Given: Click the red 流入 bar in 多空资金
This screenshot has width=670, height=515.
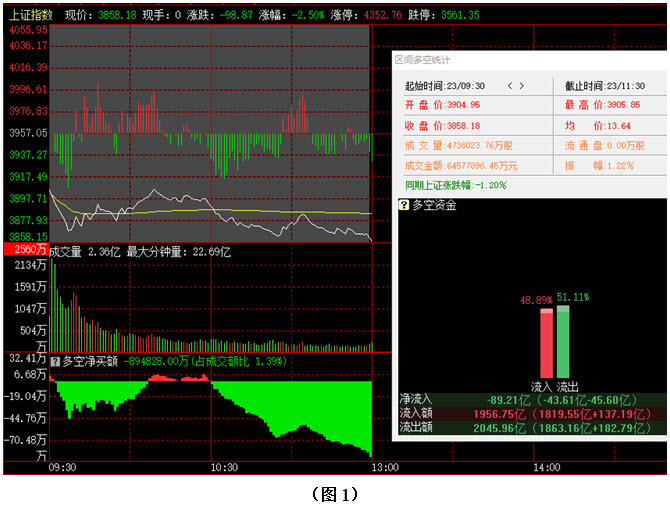Looking at the screenshot, I should coord(546,343).
